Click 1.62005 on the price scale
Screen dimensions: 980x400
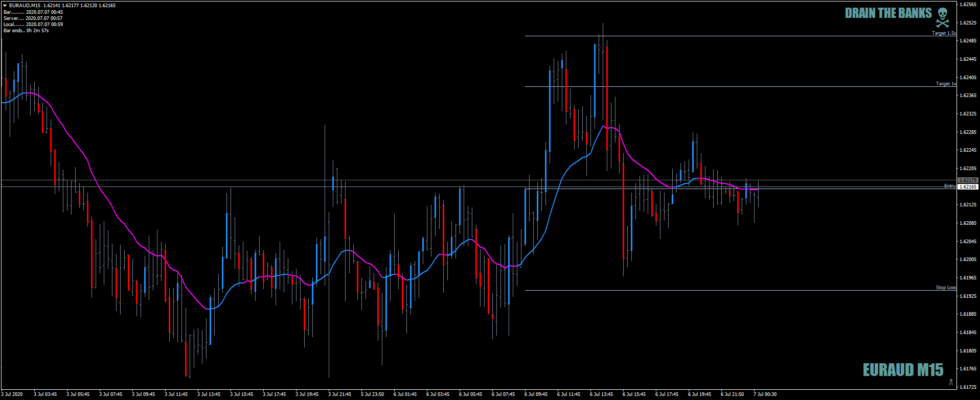969,260
